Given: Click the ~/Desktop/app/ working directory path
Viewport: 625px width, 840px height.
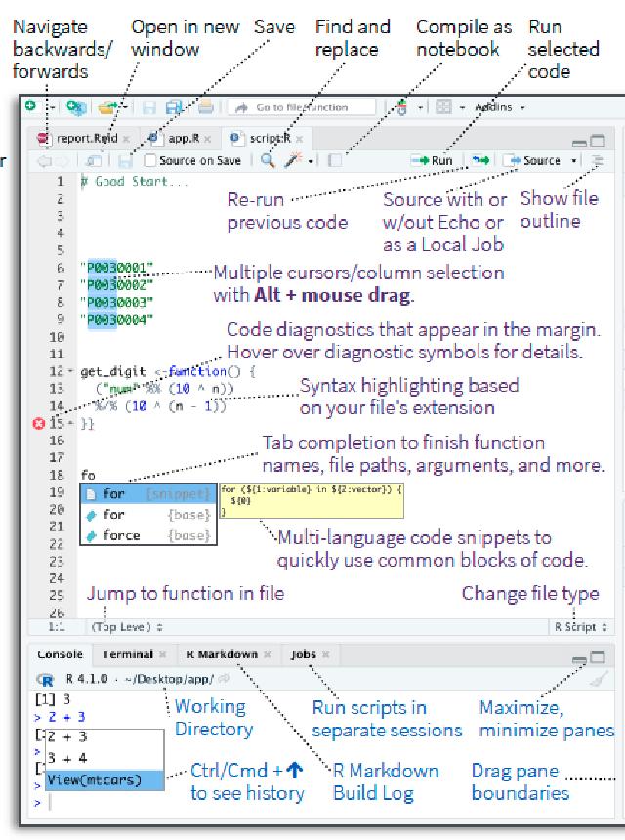Looking at the screenshot, I should (169, 679).
